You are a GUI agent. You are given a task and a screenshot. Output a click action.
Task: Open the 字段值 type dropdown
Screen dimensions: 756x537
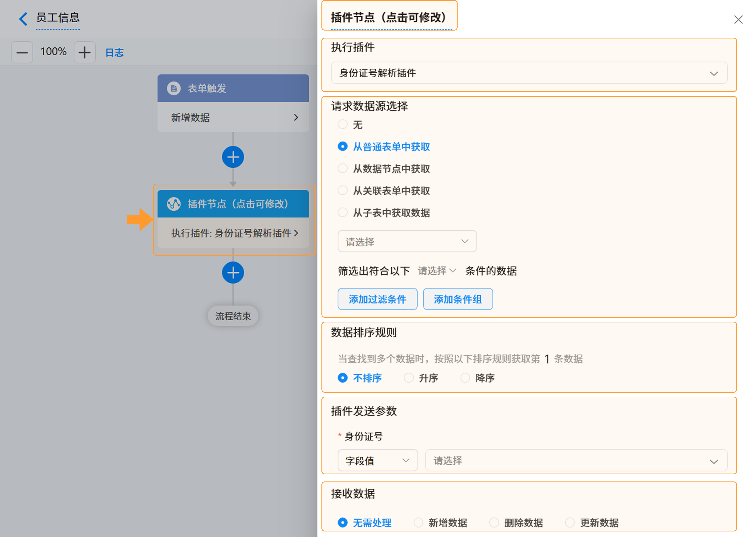coord(377,460)
